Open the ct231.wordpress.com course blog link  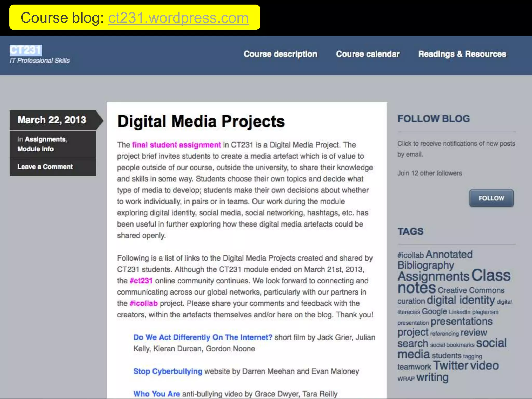coord(178,18)
